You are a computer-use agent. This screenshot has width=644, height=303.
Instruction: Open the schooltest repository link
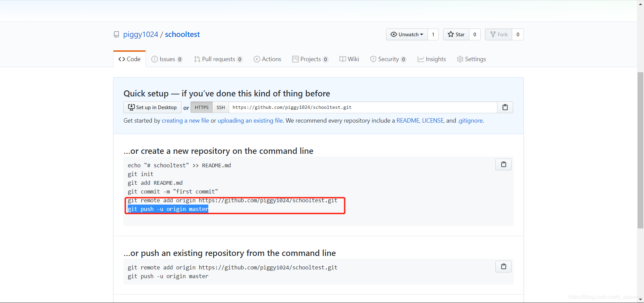pyautogui.click(x=182, y=34)
